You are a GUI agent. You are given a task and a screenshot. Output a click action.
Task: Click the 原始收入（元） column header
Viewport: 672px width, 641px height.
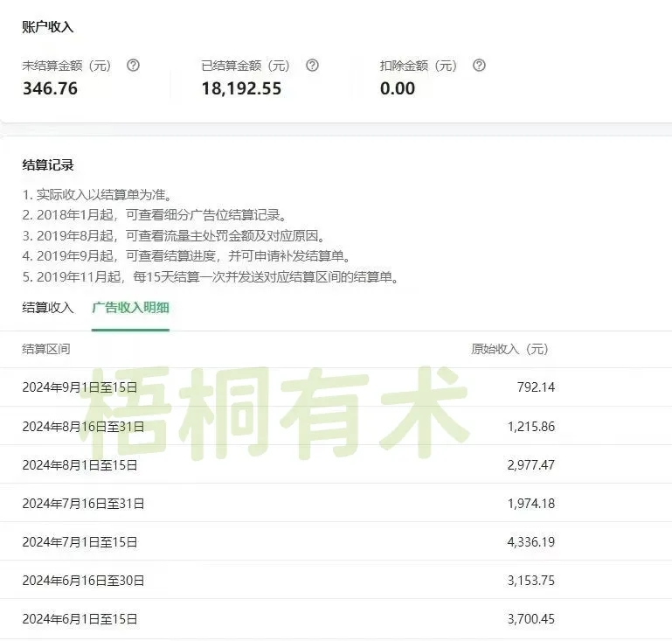[509, 349]
